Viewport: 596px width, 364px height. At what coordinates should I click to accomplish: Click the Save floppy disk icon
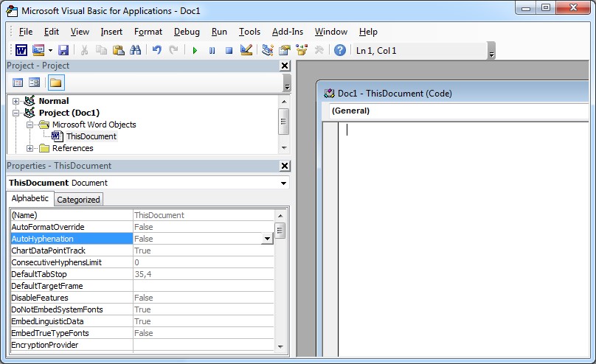[63, 50]
